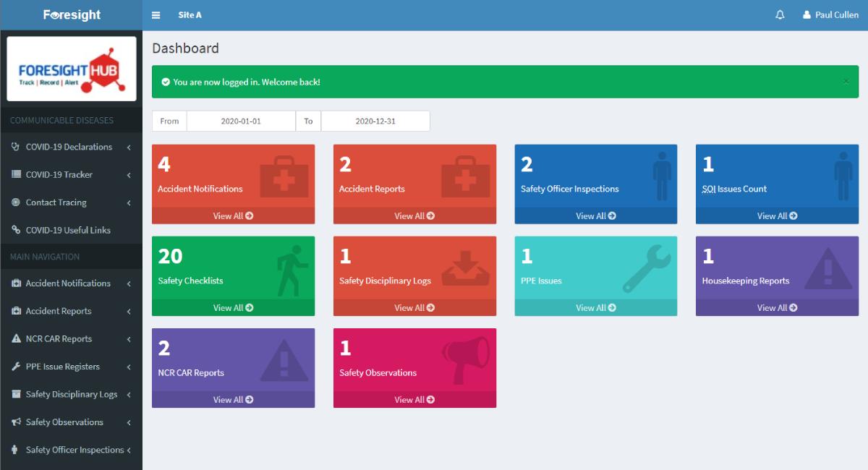Click the Site A label in the top bar
This screenshot has width=868, height=470.
(190, 15)
